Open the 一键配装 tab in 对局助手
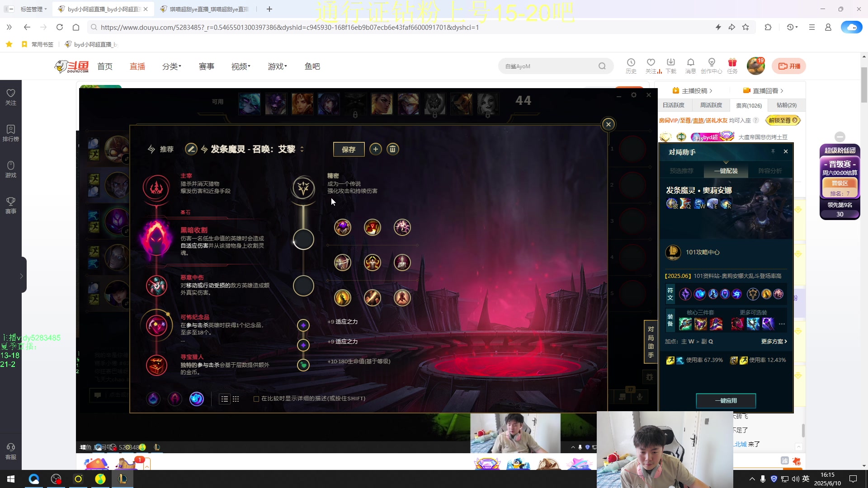The height and width of the screenshot is (488, 868). coord(726,171)
